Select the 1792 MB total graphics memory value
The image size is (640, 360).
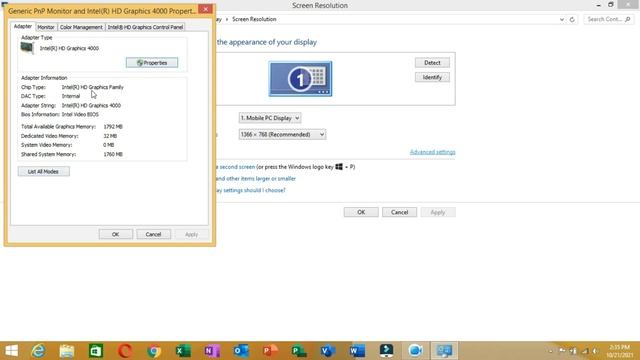click(x=113, y=127)
